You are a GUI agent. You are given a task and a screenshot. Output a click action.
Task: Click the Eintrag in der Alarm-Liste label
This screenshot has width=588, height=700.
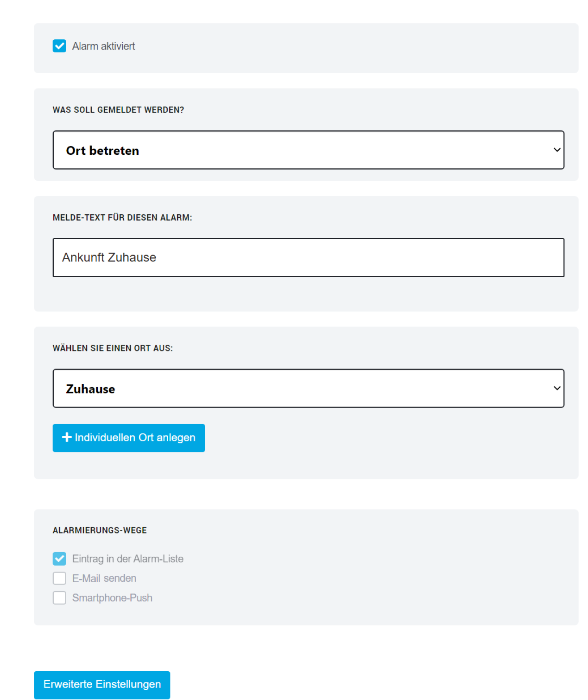coord(128,559)
